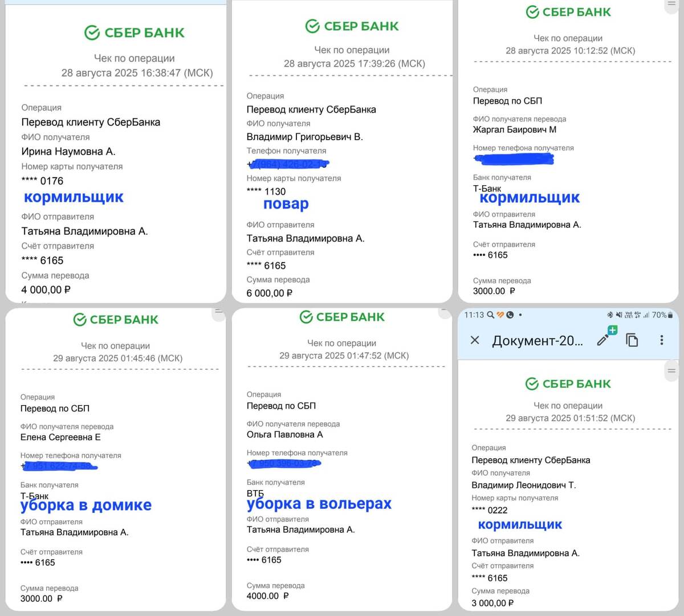Tap the 70% battery indicator
684x616 pixels.
662,315
